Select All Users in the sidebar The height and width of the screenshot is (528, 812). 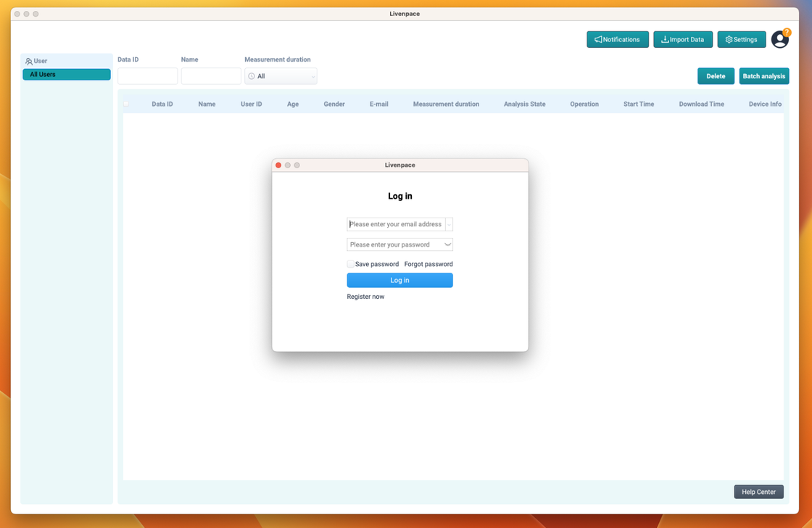(x=66, y=75)
